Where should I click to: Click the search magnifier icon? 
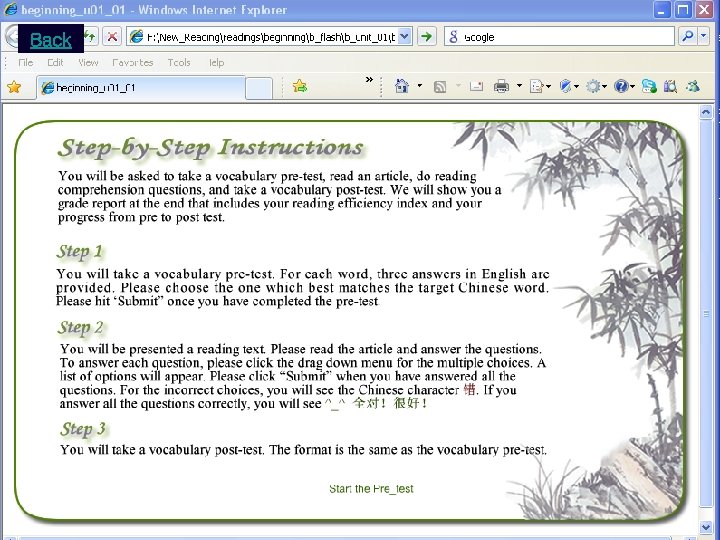687,36
